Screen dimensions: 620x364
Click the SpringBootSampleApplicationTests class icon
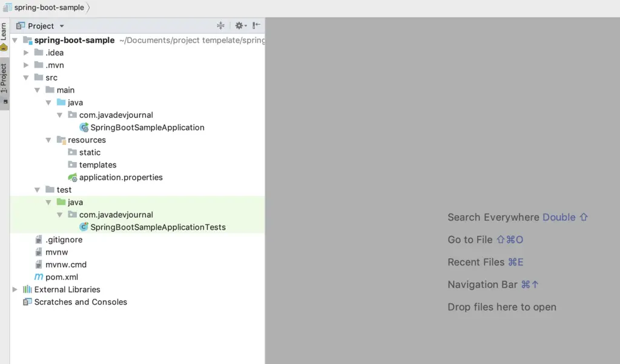84,227
